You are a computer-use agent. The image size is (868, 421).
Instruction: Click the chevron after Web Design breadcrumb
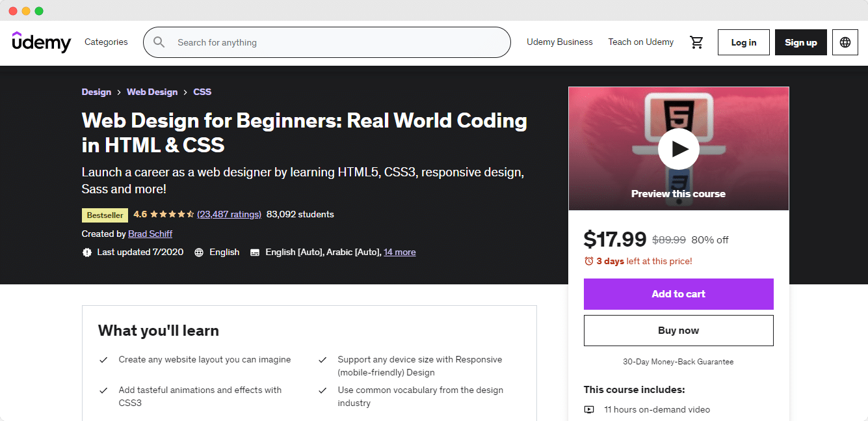point(185,92)
